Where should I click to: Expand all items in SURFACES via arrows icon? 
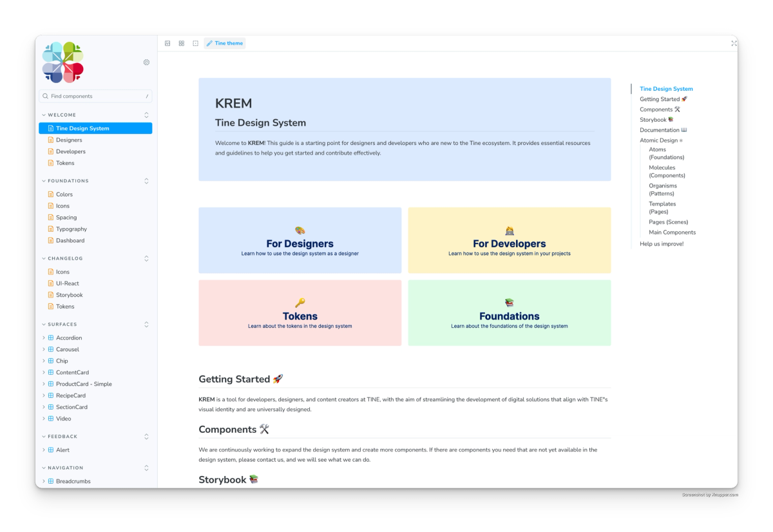click(146, 325)
